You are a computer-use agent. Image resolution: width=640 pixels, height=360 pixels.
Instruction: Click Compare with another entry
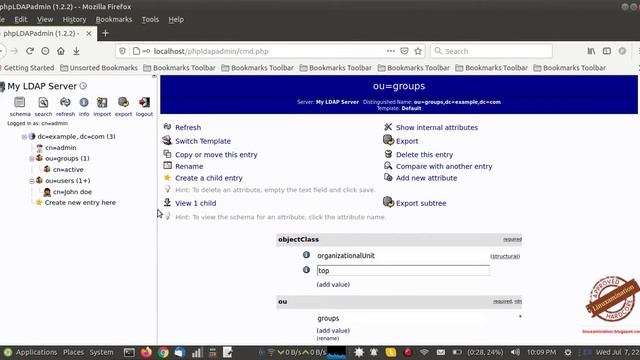click(444, 167)
